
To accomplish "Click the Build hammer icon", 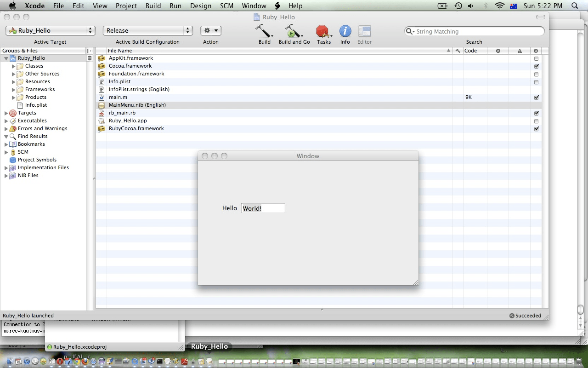I will click(x=263, y=32).
